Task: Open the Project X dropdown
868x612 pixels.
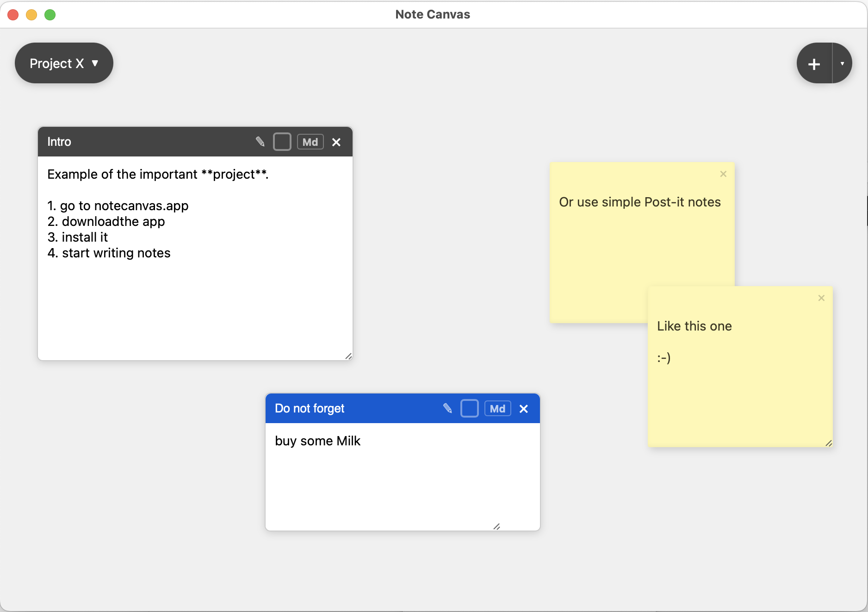Action: (64, 63)
